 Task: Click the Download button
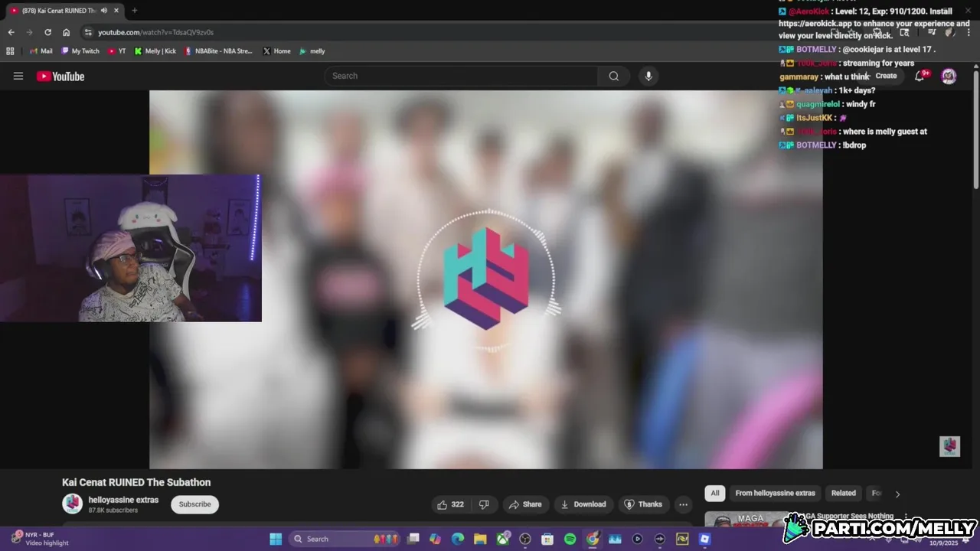[583, 504]
